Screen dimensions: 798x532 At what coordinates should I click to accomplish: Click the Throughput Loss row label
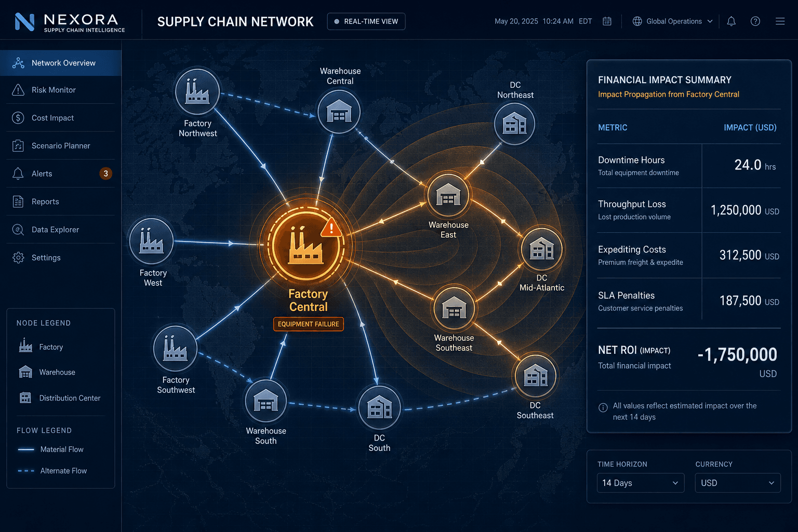pos(632,204)
